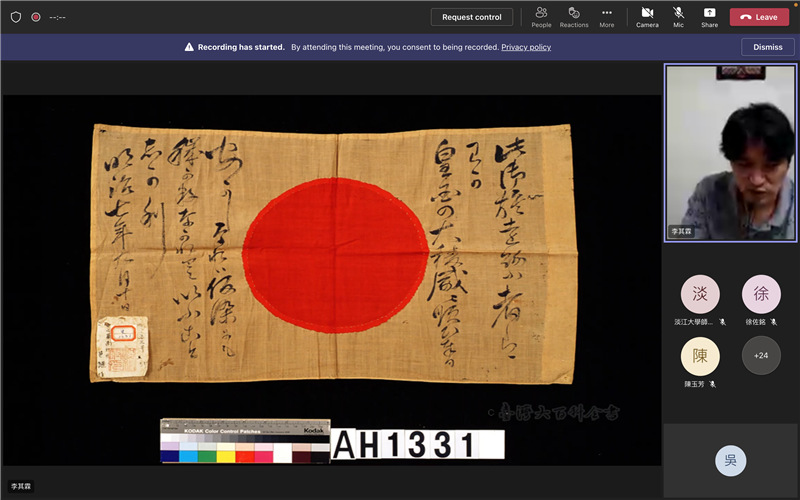Image resolution: width=800 pixels, height=500 pixels.
Task: Dismiss the recording notification banner
Action: tap(768, 47)
